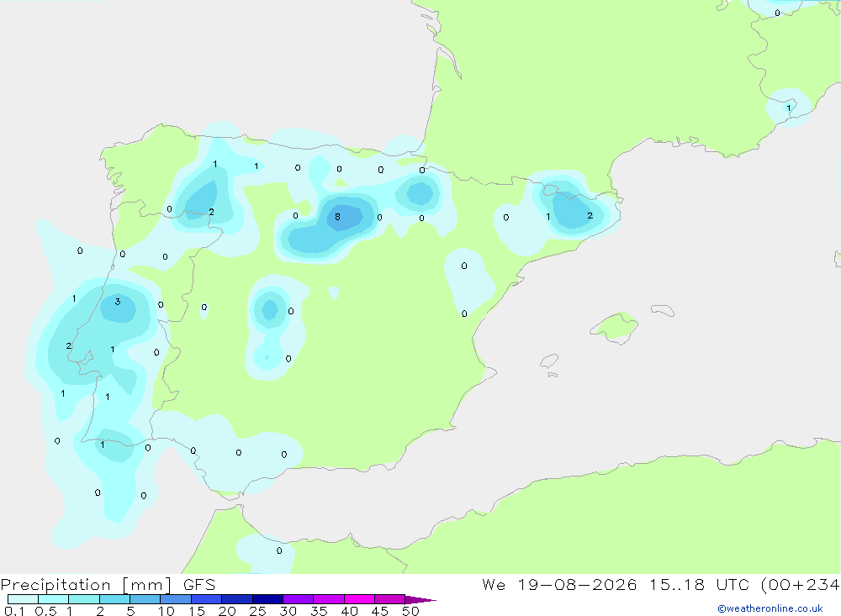Click the '8' precipitation value on the map
This screenshot has height=616, width=841.
337,217
